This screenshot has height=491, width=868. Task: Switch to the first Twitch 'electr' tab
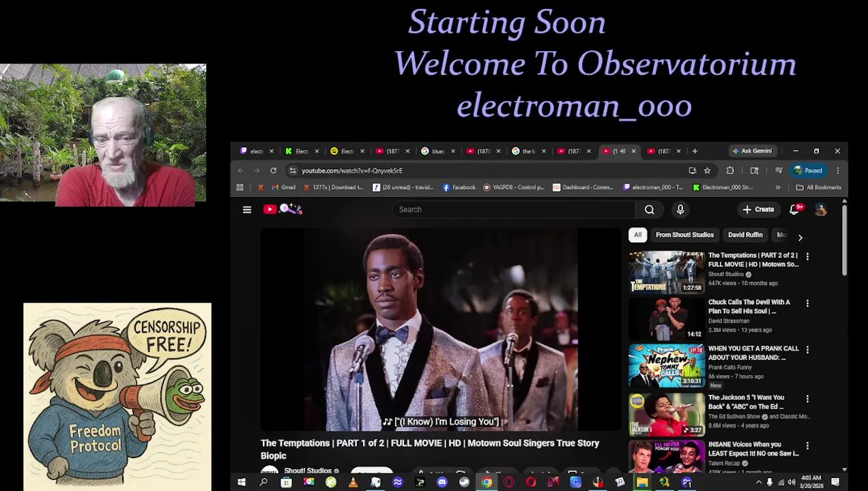coord(256,151)
